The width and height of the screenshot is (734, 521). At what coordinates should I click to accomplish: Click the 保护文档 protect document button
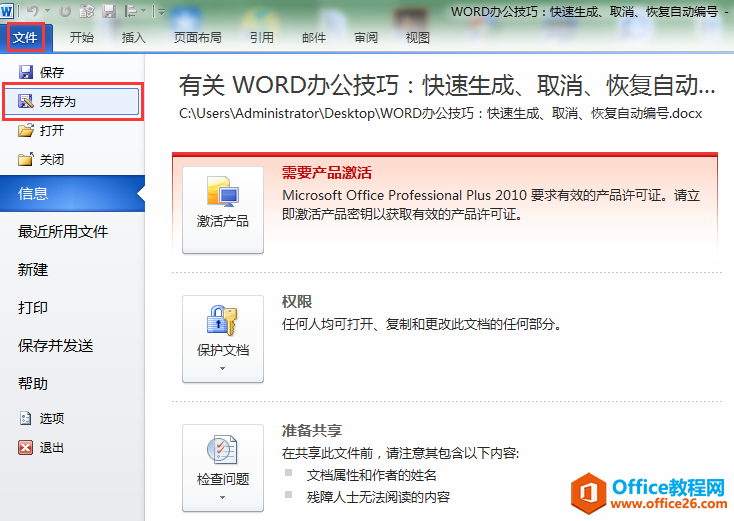[x=223, y=339]
